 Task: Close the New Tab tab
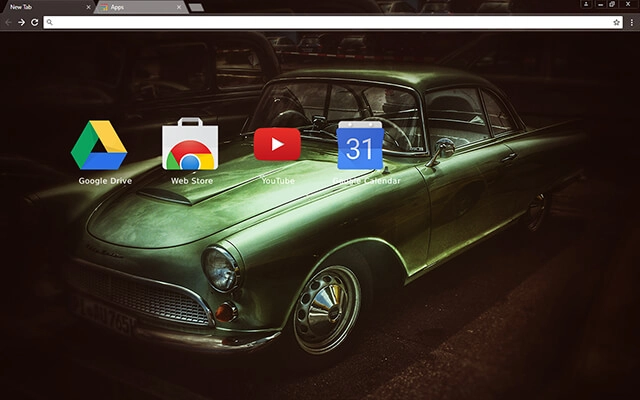click(88, 7)
